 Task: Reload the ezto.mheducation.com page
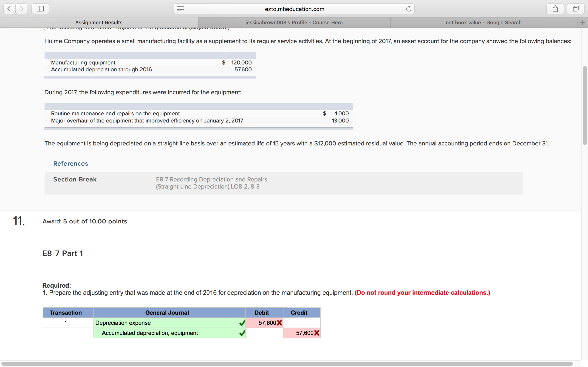point(409,9)
